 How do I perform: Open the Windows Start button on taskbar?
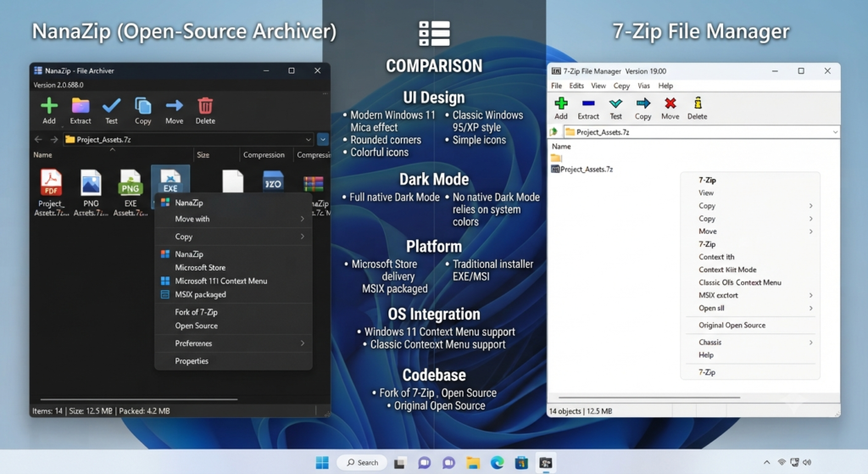tap(322, 462)
